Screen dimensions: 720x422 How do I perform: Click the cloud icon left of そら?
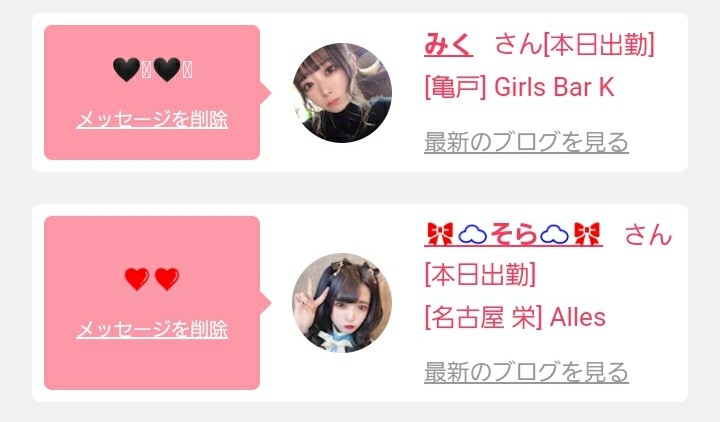472,235
